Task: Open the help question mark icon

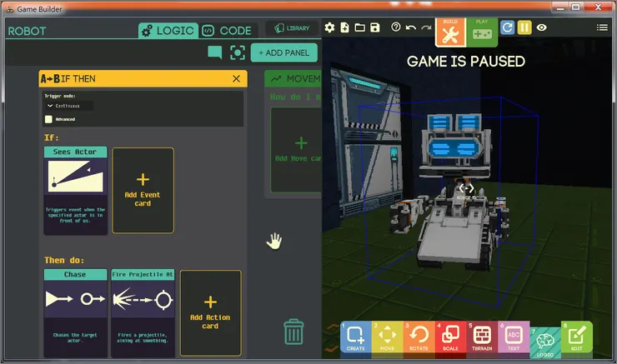Action: coord(396,27)
